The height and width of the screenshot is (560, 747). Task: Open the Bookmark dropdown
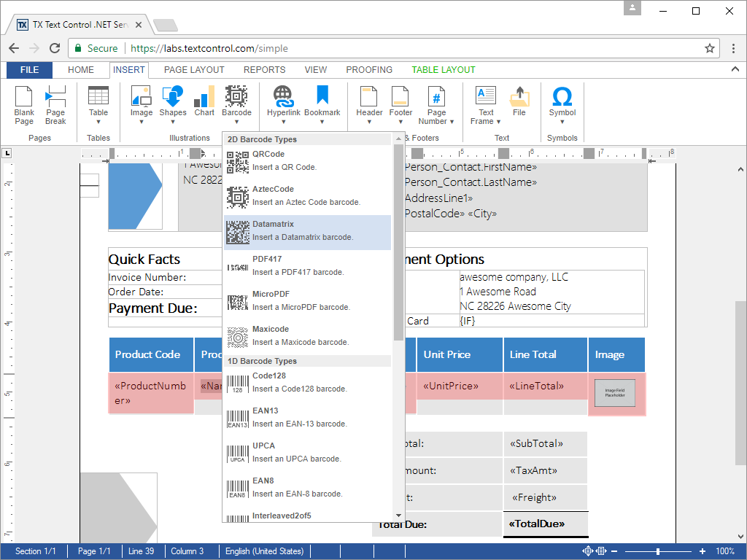[x=322, y=105]
